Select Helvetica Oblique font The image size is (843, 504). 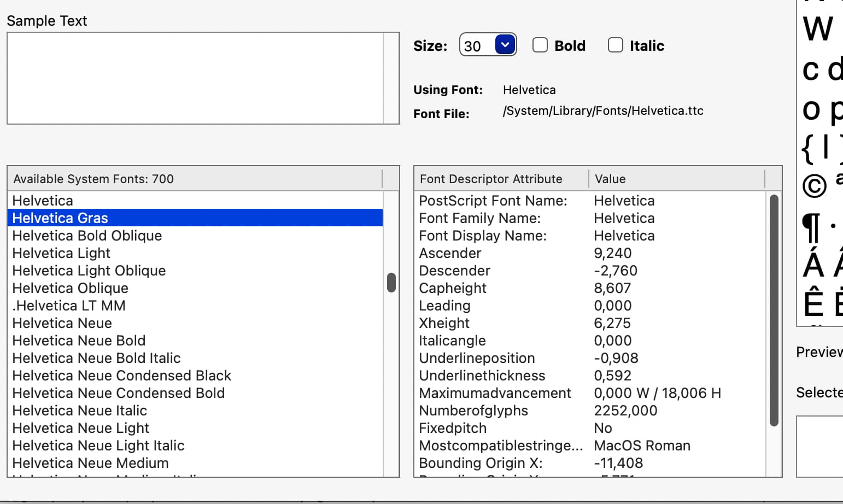tap(195, 288)
